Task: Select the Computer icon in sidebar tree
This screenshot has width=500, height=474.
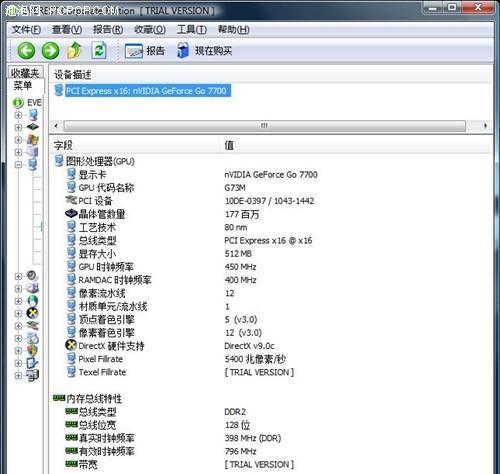Action: [x=33, y=115]
